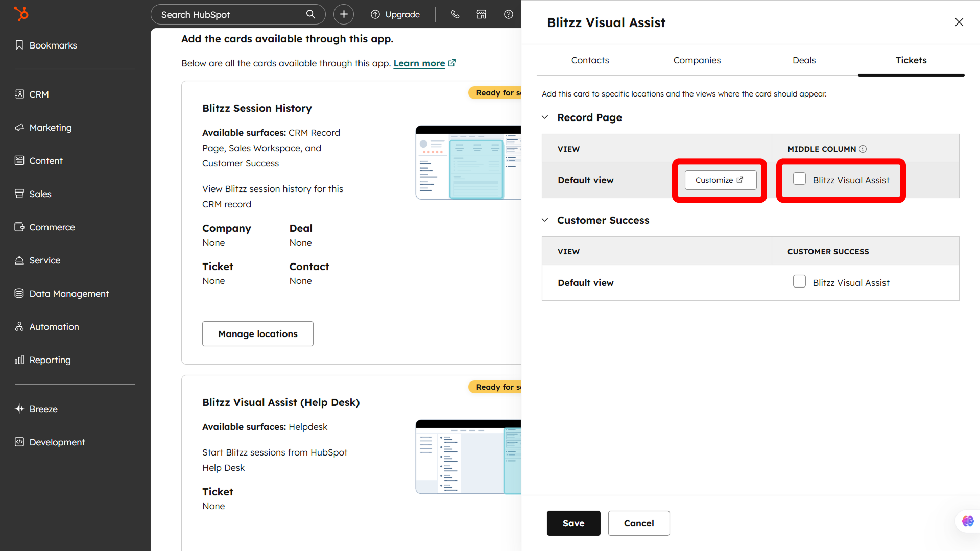Click the Blitzz Visual Assist (Help Desk) title
The width and height of the screenshot is (980, 551).
point(281,402)
